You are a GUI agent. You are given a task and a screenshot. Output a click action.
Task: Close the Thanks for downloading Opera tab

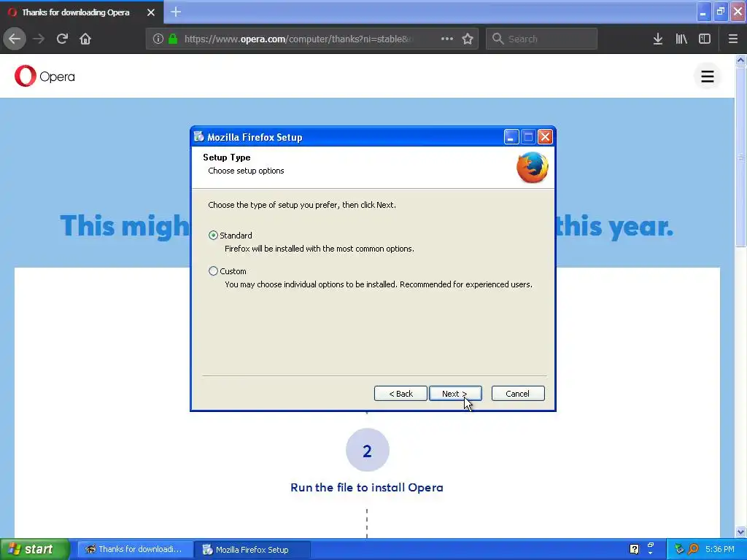click(x=151, y=12)
